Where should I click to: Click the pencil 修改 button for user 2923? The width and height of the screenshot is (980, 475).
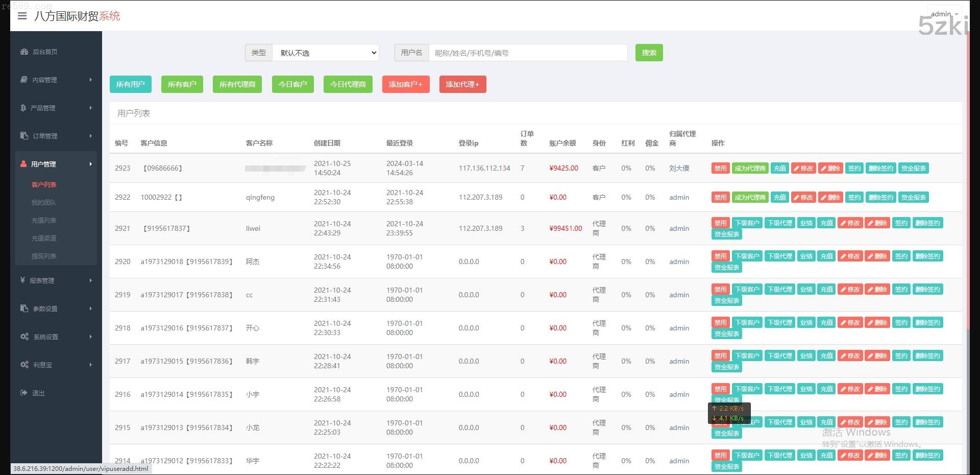pos(803,168)
